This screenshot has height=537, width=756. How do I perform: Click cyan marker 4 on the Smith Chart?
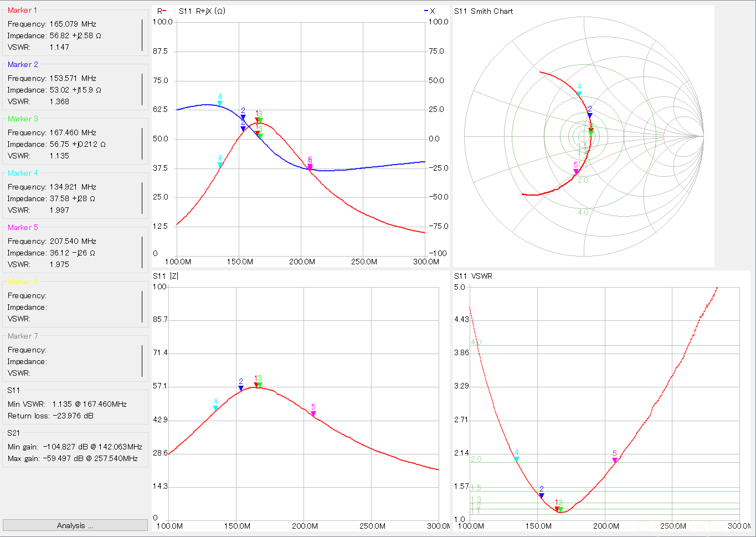[579, 94]
